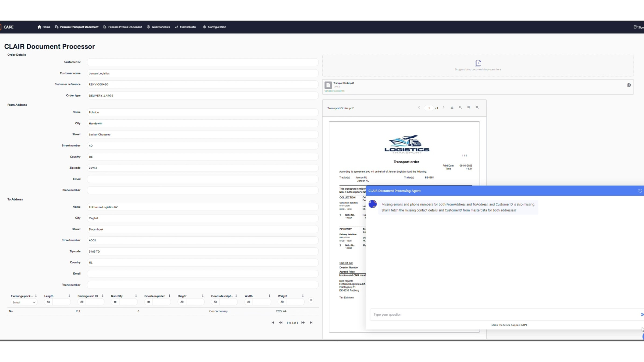Open Height filter operator selector
Viewport: 644px width, 362px height.
(x=182, y=302)
